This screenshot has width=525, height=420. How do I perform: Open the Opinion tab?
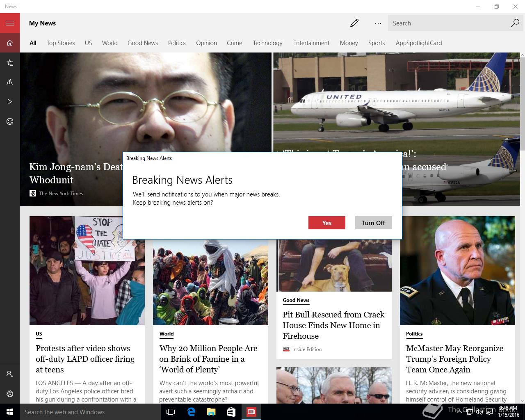[206, 43]
